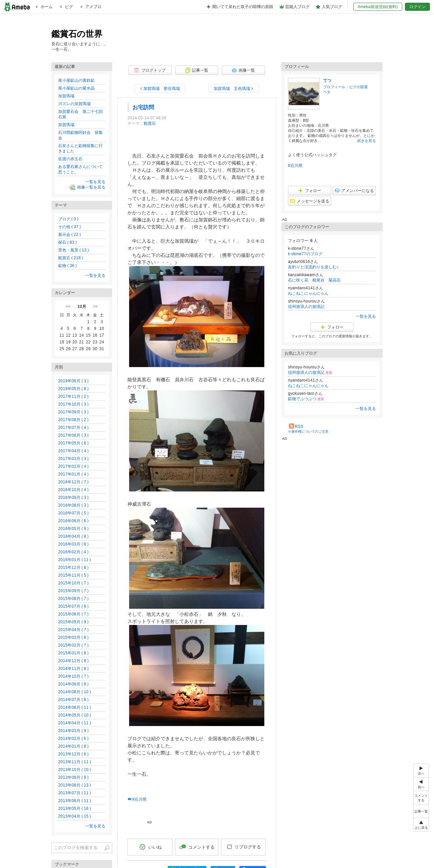Click in the blog search field

pos(78,848)
